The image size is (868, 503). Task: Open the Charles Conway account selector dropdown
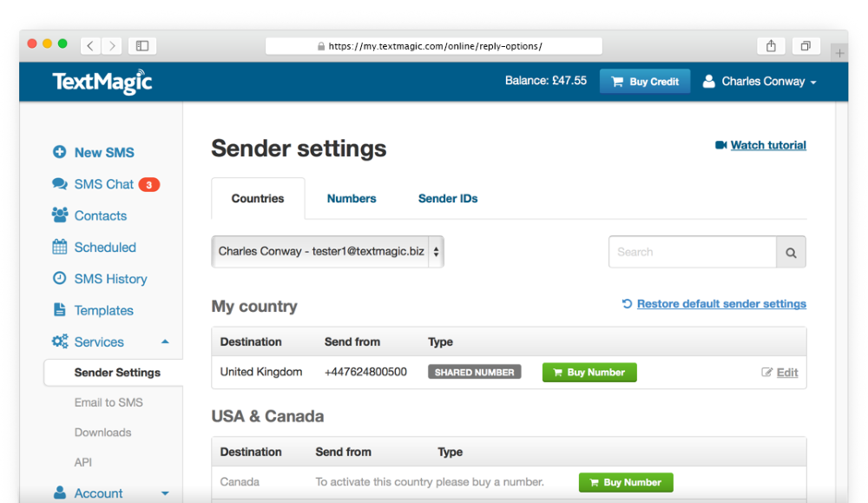click(328, 252)
